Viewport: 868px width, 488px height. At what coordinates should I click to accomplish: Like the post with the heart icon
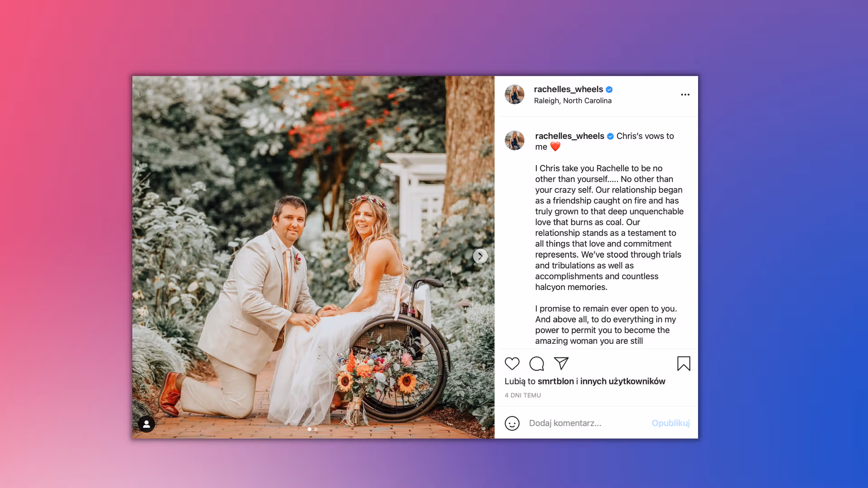tap(512, 364)
